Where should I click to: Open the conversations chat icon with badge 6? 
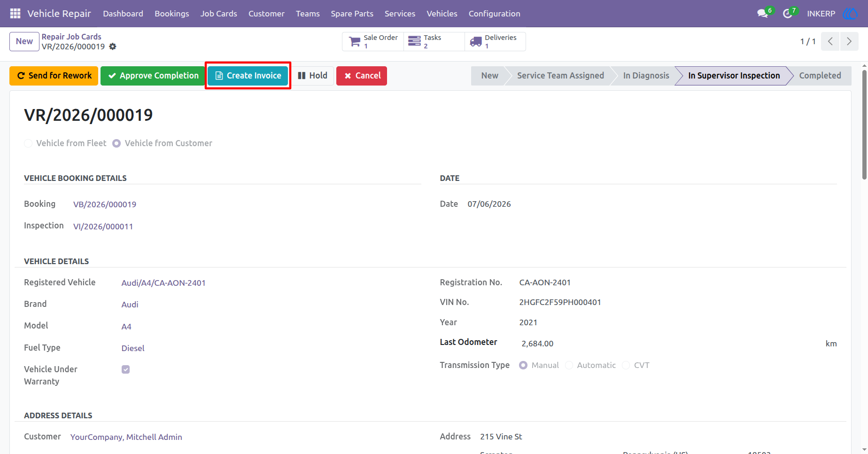tap(763, 14)
